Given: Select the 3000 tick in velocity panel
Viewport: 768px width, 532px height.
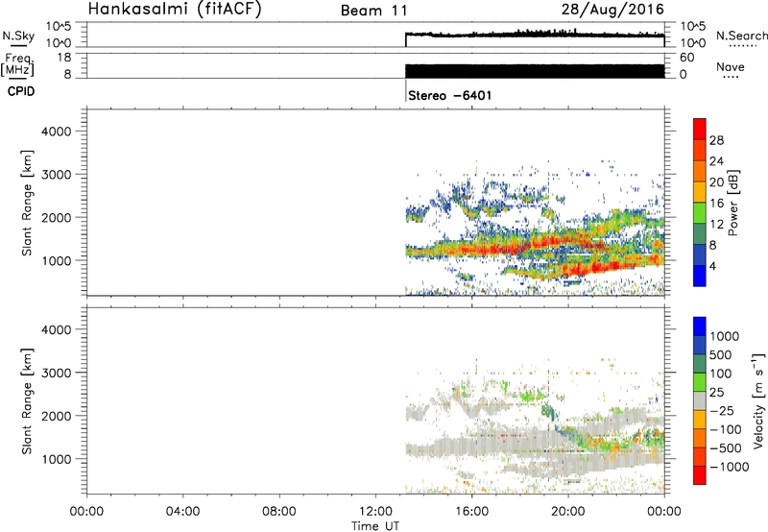Looking at the screenshot, I should pyautogui.click(x=57, y=373).
